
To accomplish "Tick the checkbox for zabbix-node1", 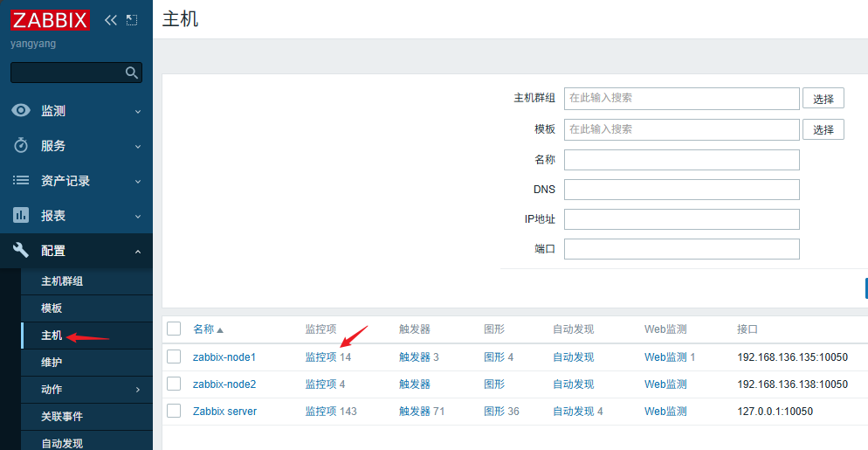I will 174,357.
